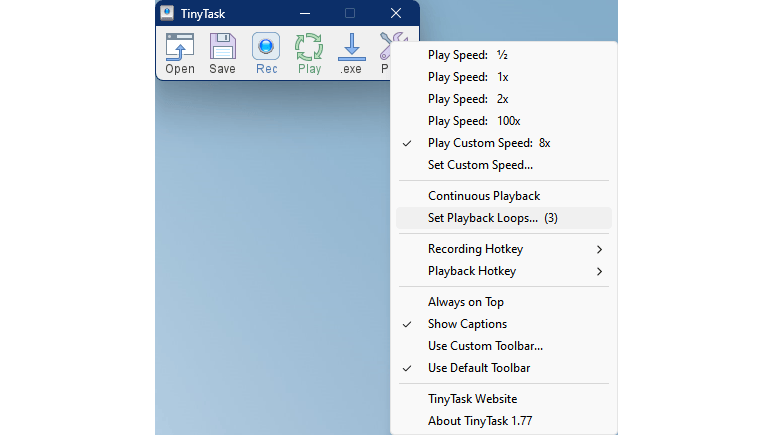Select Play Speed 100x
The image size is (773, 435).
(474, 121)
